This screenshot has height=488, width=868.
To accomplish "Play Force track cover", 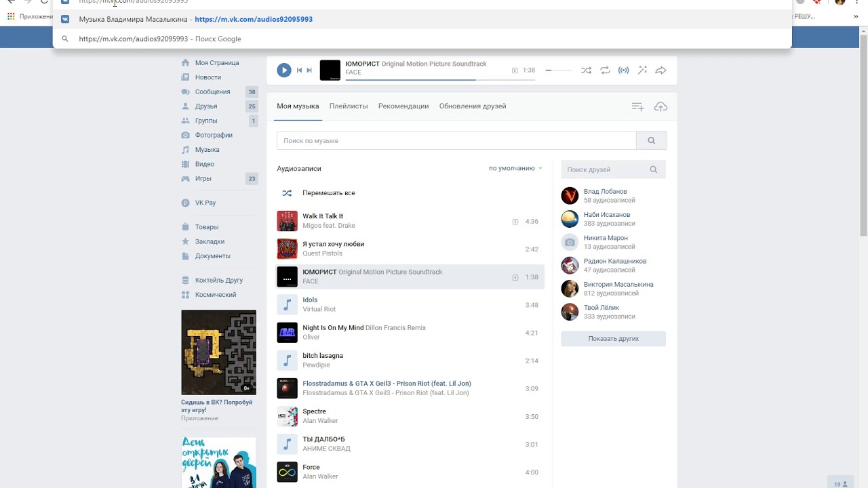I will point(287,472).
